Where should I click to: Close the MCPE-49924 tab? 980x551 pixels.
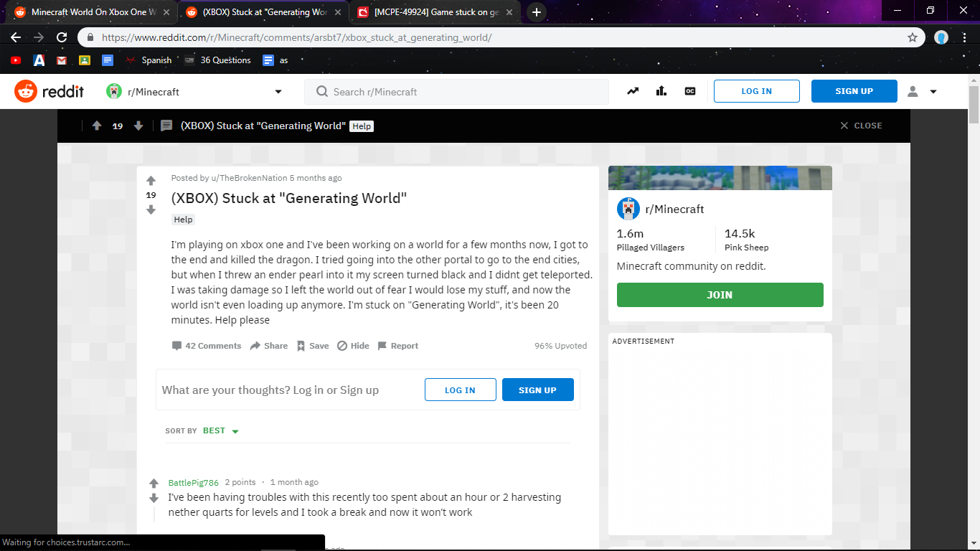(x=509, y=12)
